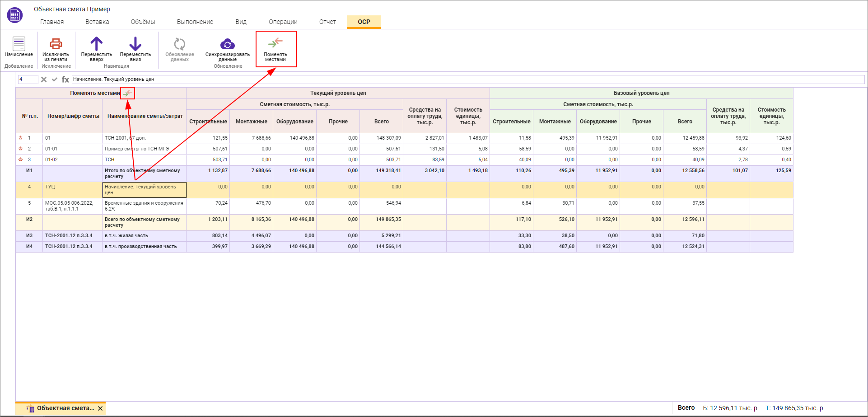Select Итого по объектному сметному расчету row

click(404, 173)
